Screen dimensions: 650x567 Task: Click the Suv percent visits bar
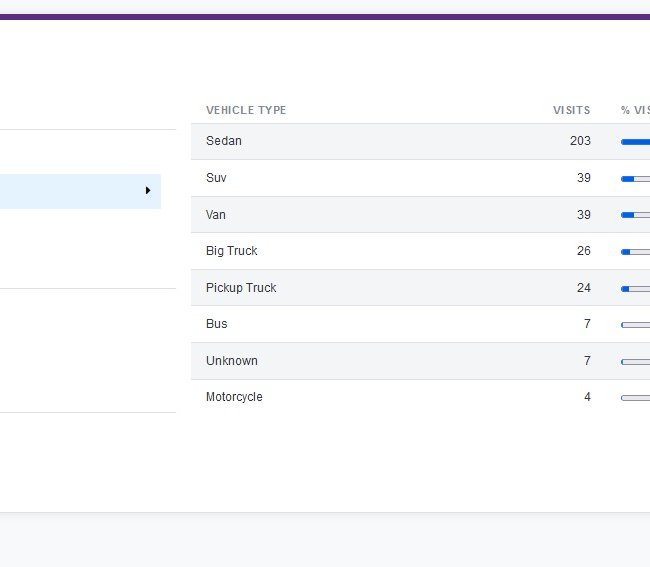pos(635,179)
